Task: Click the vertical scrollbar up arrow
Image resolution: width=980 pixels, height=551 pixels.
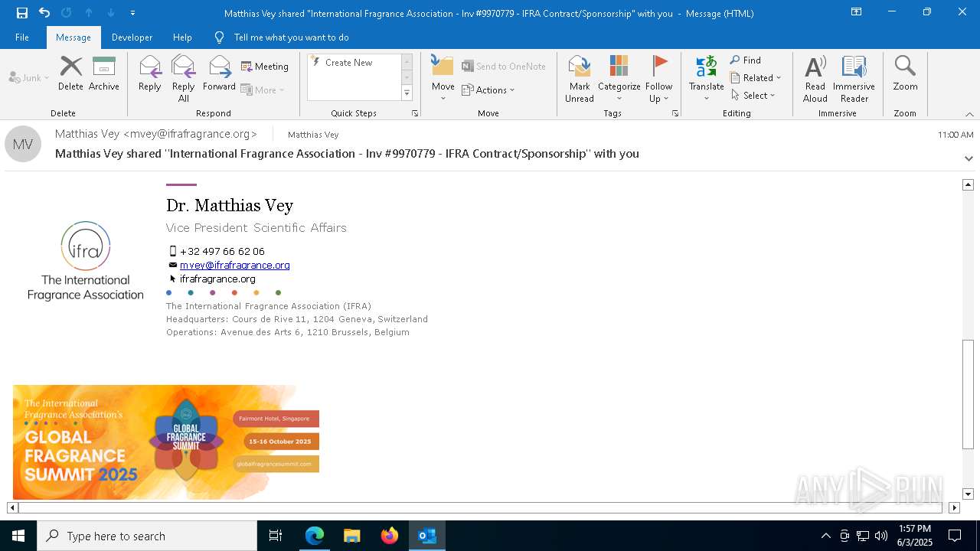Action: 968,184
